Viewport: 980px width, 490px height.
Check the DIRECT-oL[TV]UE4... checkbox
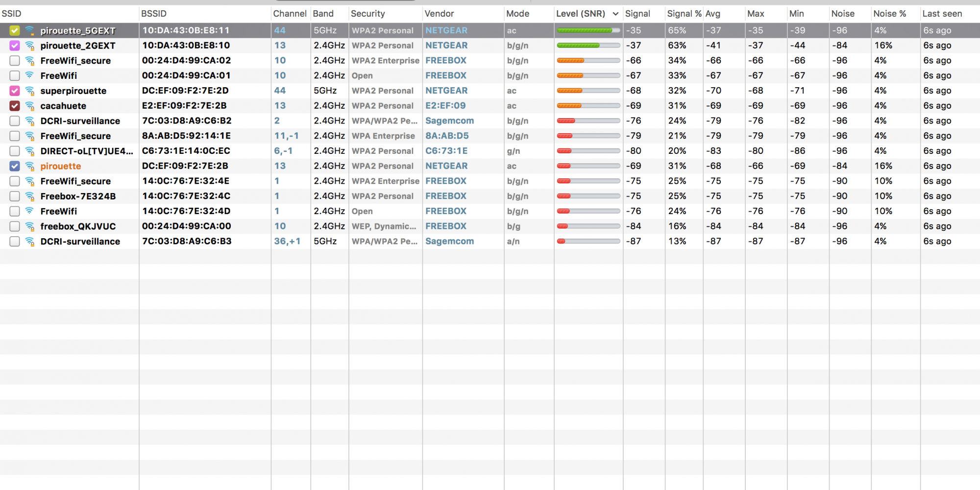point(15,151)
